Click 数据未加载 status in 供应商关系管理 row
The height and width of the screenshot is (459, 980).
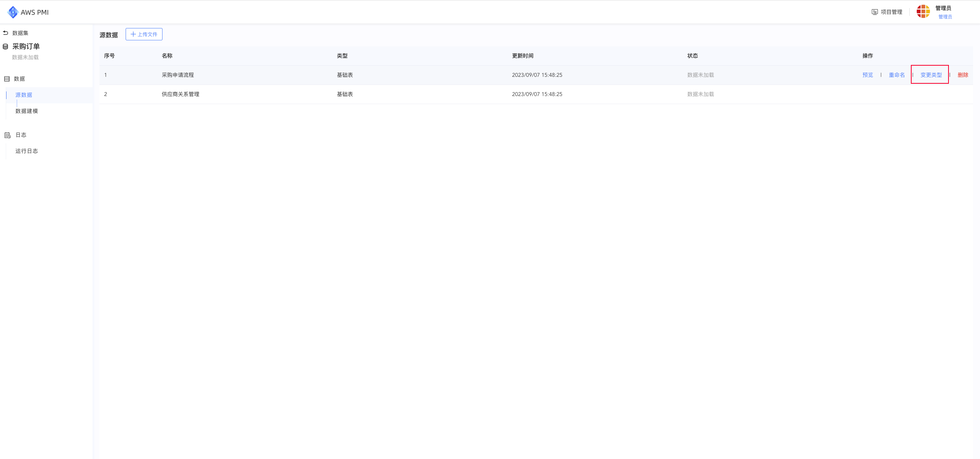tap(701, 94)
